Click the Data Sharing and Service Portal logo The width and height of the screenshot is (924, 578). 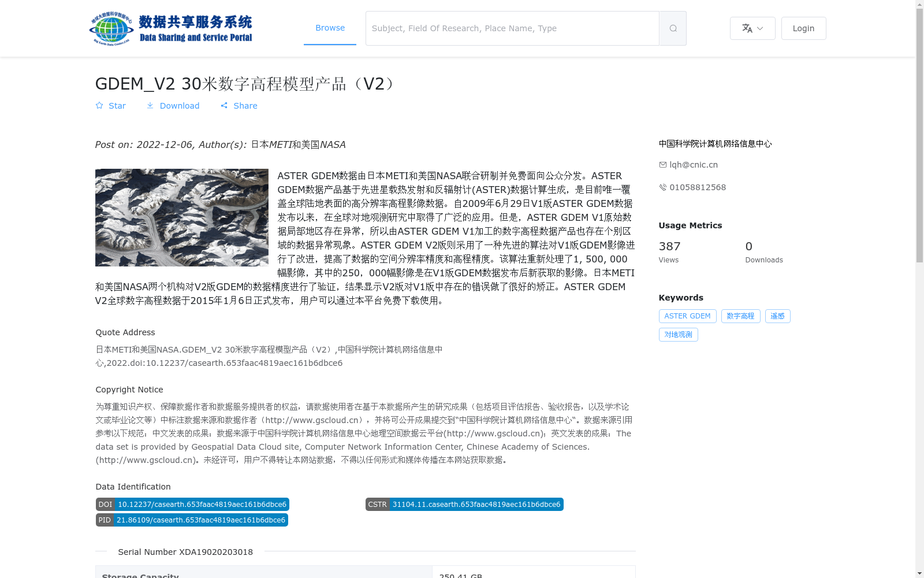(171, 28)
